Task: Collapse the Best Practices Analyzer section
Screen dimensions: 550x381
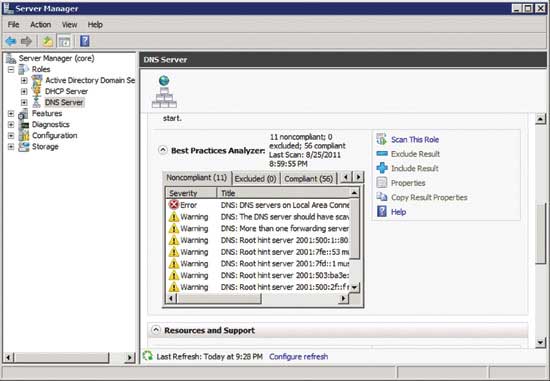Action: (163, 151)
